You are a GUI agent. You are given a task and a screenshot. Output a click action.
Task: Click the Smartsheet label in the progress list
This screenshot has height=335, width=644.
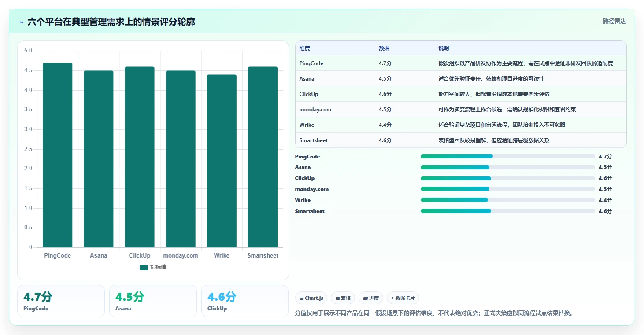coord(310,211)
